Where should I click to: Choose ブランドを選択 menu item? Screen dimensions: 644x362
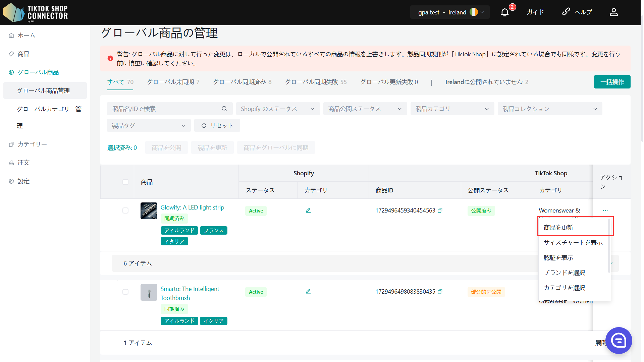point(574,273)
